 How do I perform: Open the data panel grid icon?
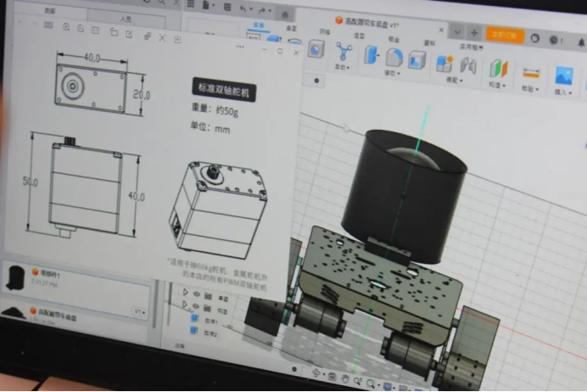coord(191,3)
